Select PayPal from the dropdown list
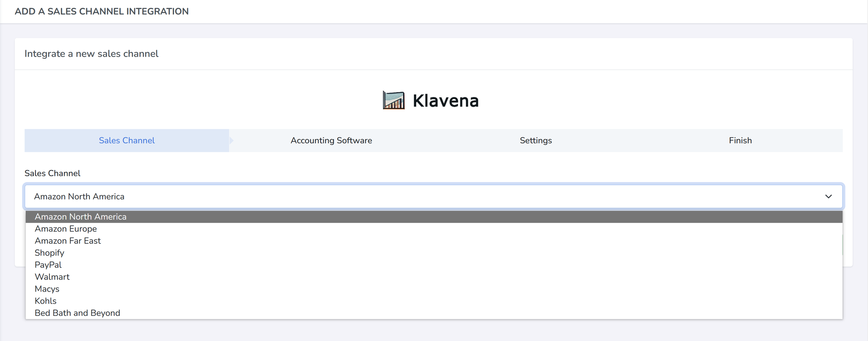 click(x=434, y=265)
